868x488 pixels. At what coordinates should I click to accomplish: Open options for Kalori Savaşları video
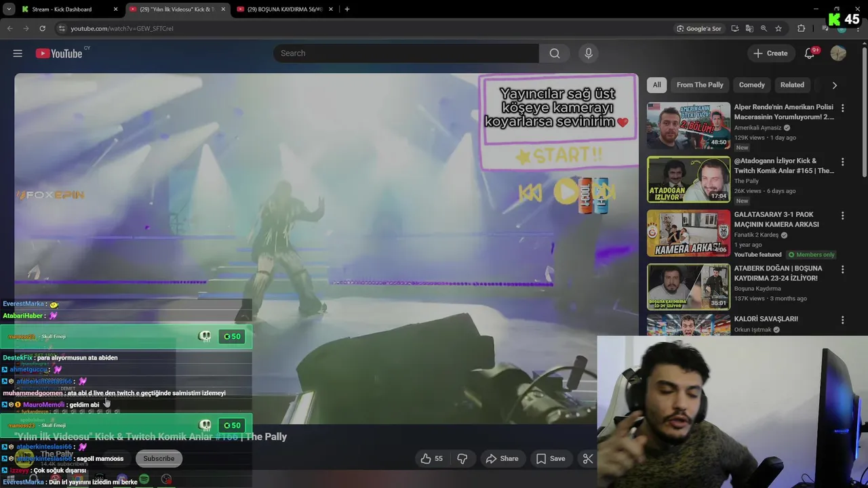click(843, 320)
